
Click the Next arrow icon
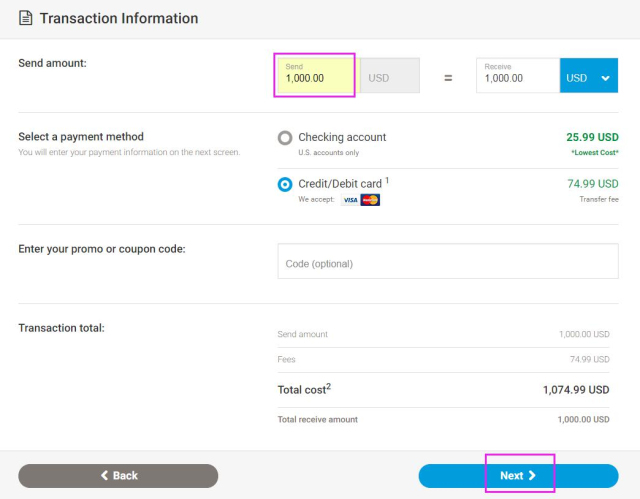[x=533, y=476]
